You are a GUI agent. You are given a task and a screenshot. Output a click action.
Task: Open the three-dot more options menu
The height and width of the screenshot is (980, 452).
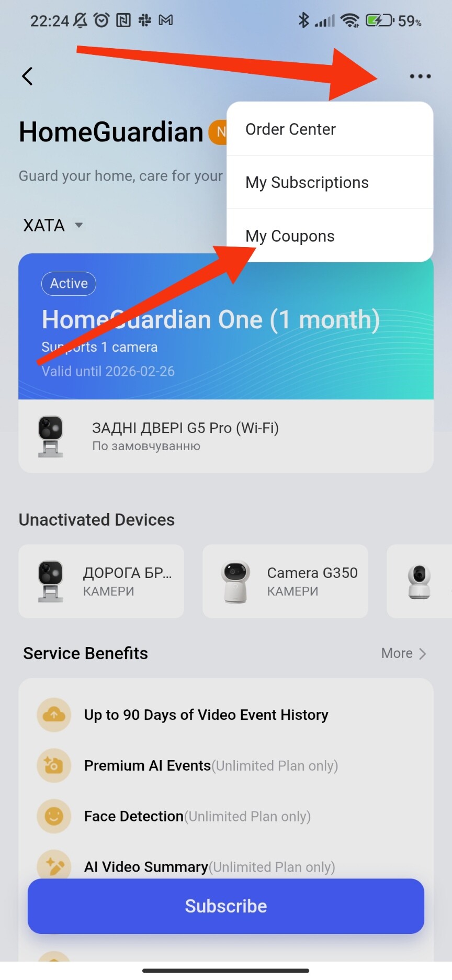tap(420, 76)
